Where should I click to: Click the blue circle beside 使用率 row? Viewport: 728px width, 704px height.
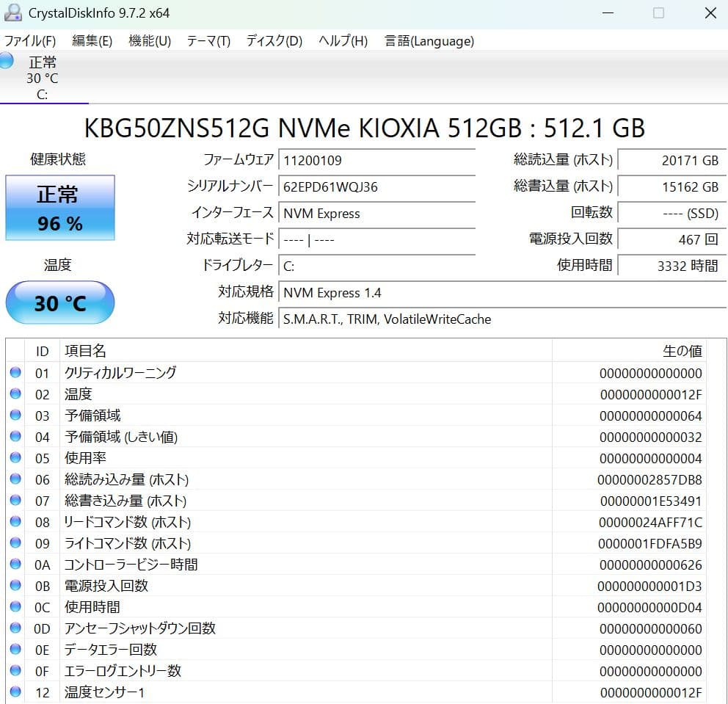[x=17, y=457]
